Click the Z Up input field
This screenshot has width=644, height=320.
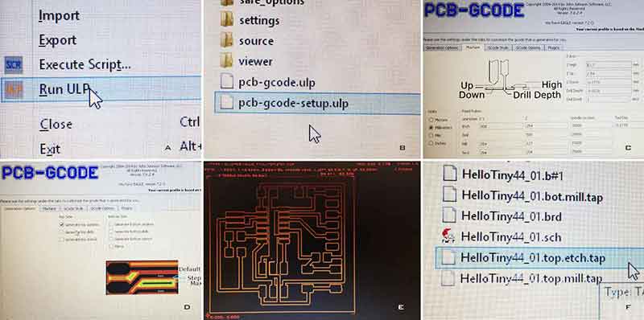click(x=609, y=73)
